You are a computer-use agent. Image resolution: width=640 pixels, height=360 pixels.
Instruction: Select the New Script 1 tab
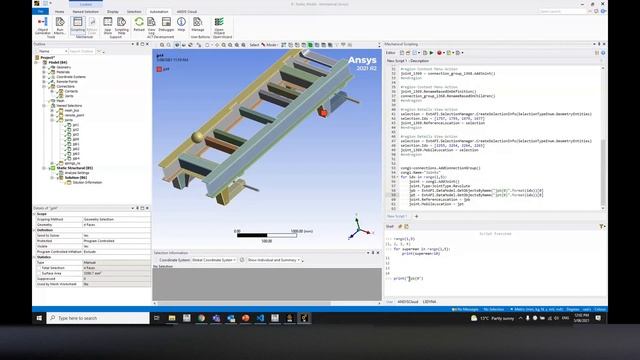(x=397, y=216)
